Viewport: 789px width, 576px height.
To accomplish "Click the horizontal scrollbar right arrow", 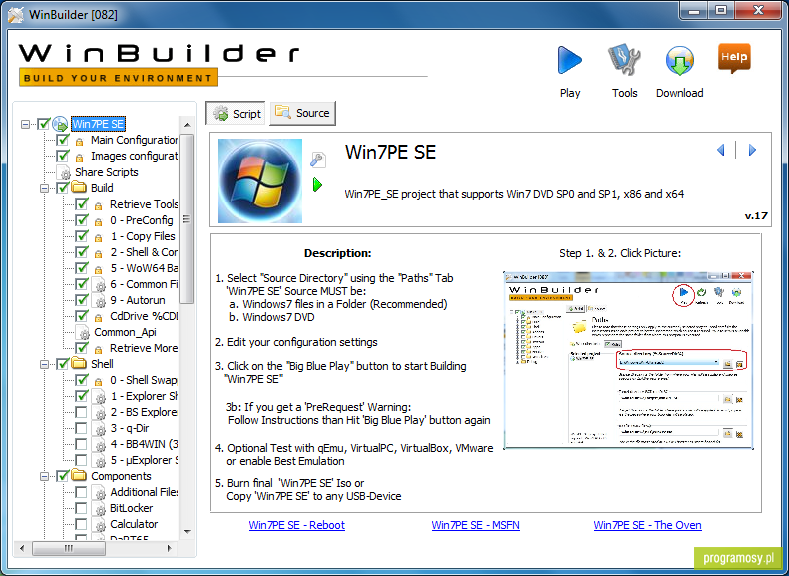I will click(170, 548).
